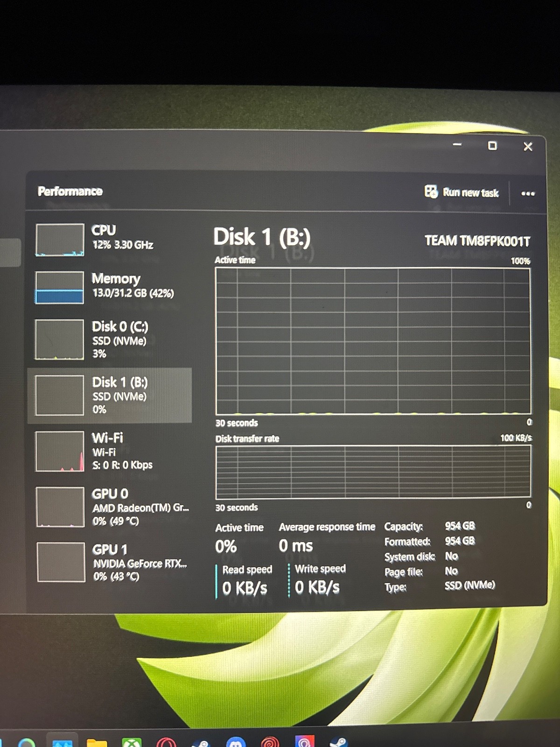Viewport: 560px width, 747px height.
Task: Select the CPU mini graph thumbnail
Action: pyautogui.click(x=60, y=240)
